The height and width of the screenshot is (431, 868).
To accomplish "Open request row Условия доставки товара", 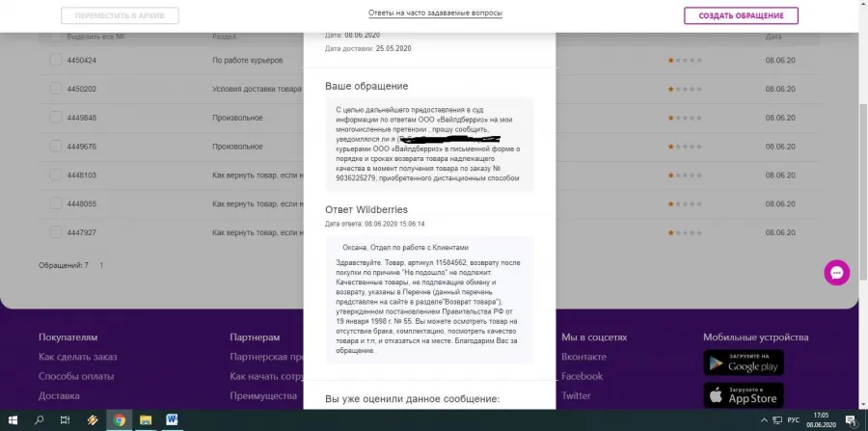I will [257, 89].
